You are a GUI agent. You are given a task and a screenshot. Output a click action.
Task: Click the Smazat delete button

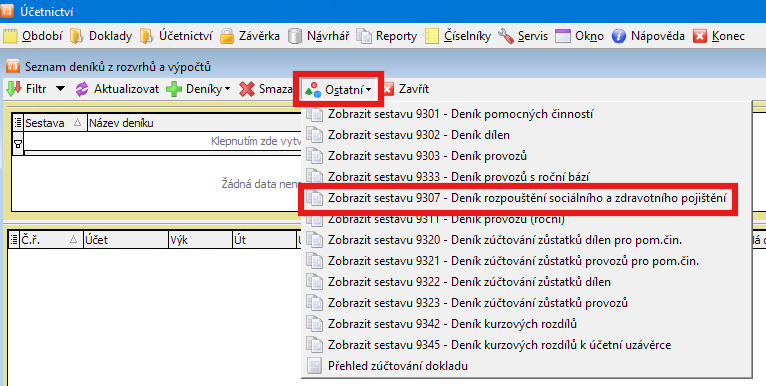coord(266,89)
